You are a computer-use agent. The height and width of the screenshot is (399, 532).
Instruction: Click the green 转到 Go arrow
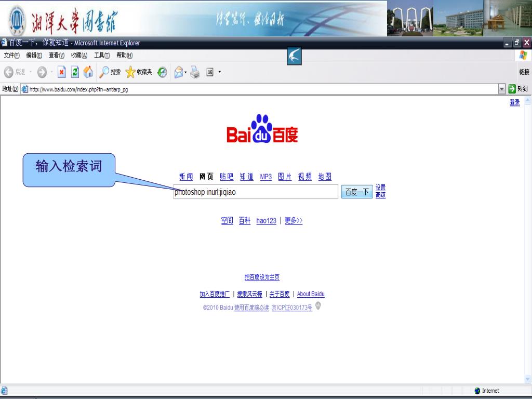[x=512, y=89]
